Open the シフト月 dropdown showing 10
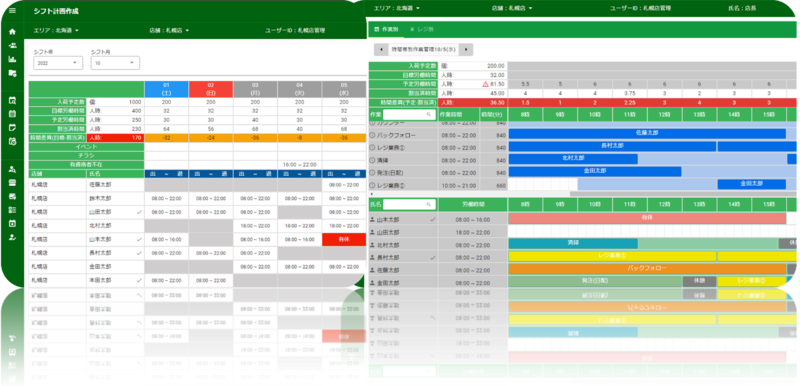Viewport: 800px width, 386px height. point(115,63)
